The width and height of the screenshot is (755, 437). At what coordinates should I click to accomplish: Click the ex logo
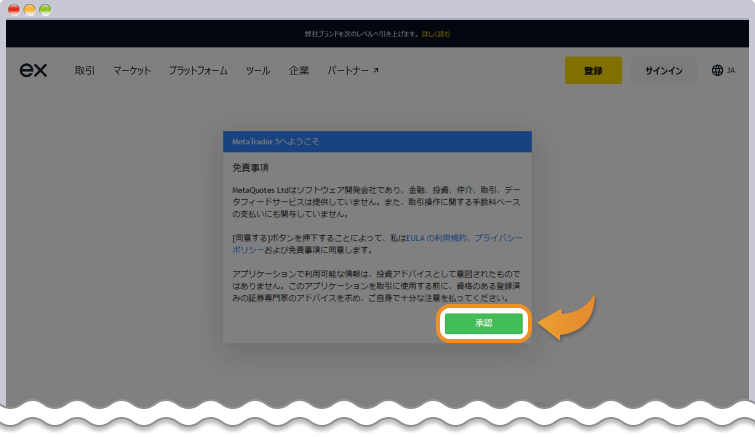[x=33, y=70]
